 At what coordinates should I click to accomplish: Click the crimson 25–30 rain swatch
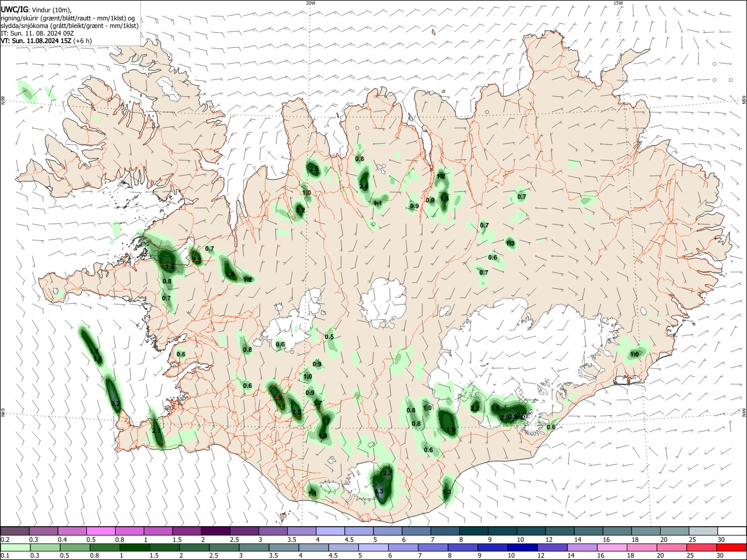(x=702, y=547)
